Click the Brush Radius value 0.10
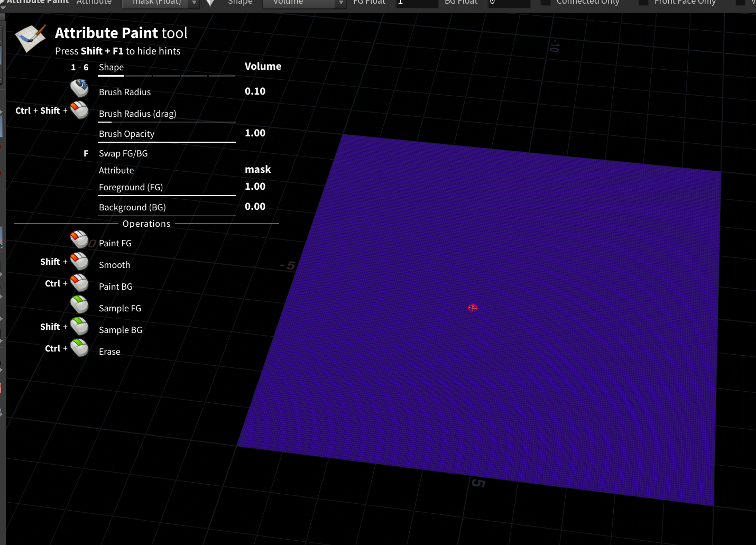The image size is (756, 545). [x=255, y=91]
